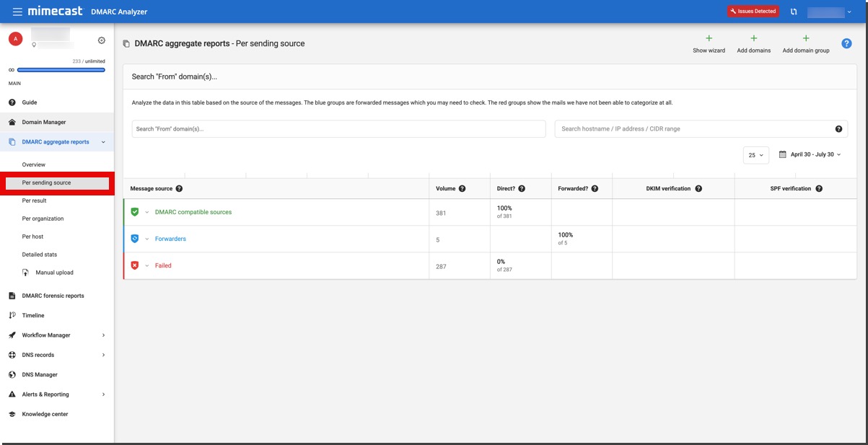This screenshot has height=445, width=868.
Task: Expand Workflow Manager submenu chevron
Action: click(103, 335)
